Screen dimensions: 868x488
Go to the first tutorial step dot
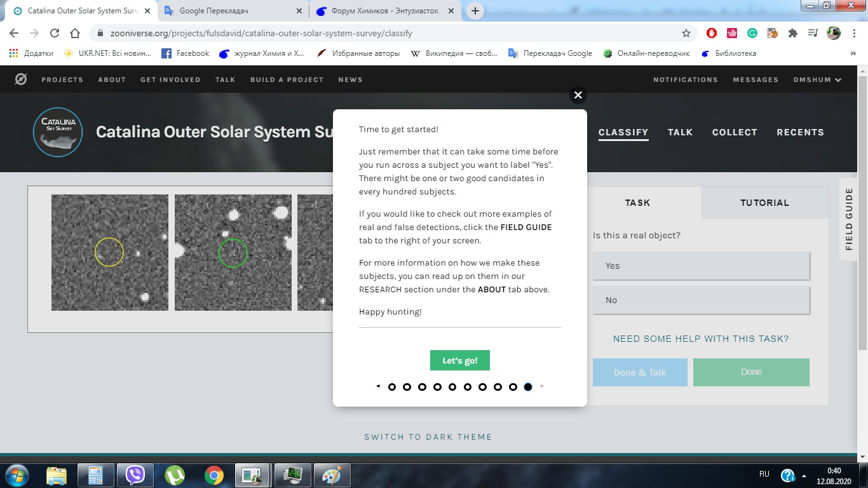(x=392, y=387)
